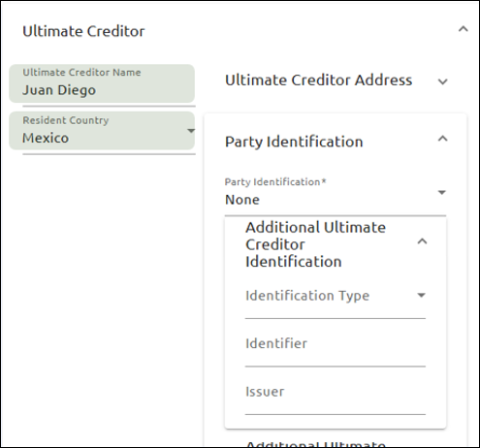This screenshot has height=448, width=480.
Task: Collapse Additional Ultimate Creditor Identification chevron
Action: click(x=422, y=241)
